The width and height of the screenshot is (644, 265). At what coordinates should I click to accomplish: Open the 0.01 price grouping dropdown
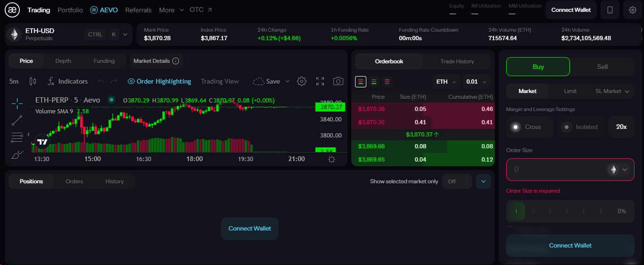[x=476, y=82]
